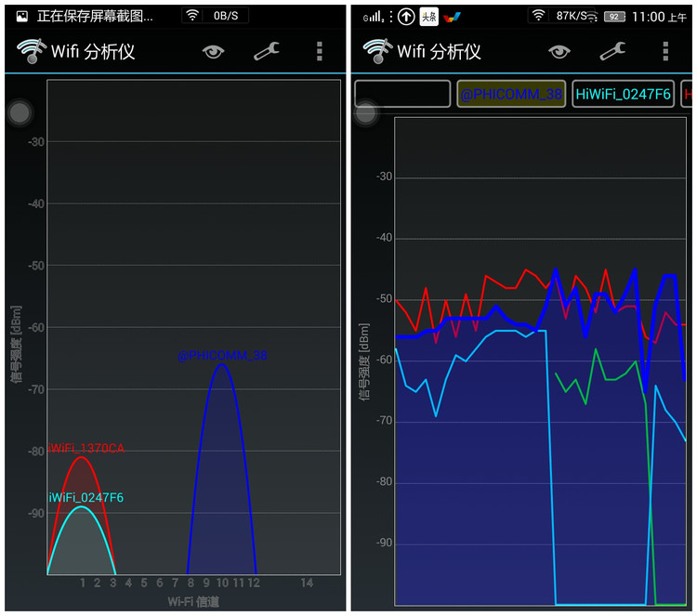The width and height of the screenshot is (697, 616).
Task: Tap the screenshot saving notification icon
Action: tap(21, 17)
